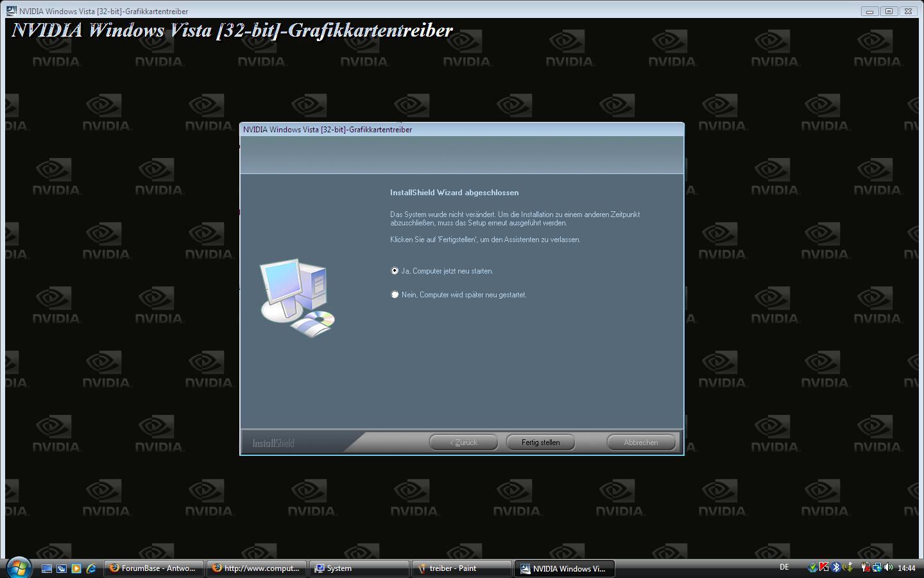This screenshot has height=578, width=924.
Task: Click the '< Zurück' button
Action: click(463, 442)
